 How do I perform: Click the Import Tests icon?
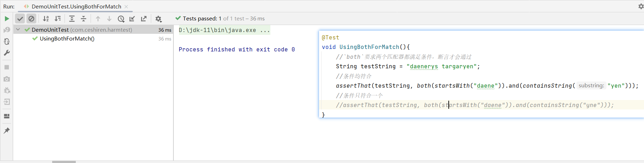pyautogui.click(x=132, y=19)
